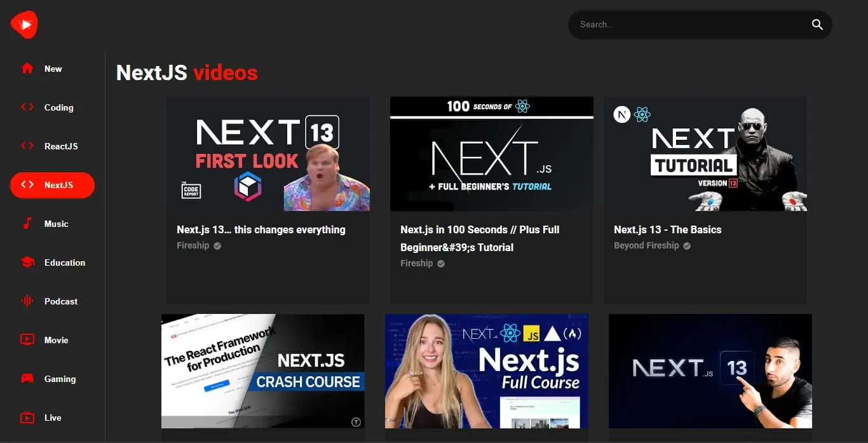The image size is (868, 443).
Task: Click the code icon beside Coding
Action: pyautogui.click(x=27, y=107)
